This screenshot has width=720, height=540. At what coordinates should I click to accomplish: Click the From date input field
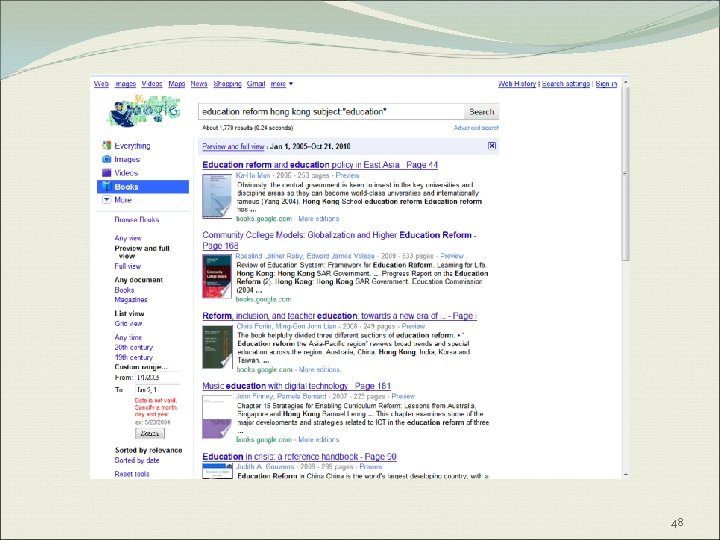coord(158,377)
